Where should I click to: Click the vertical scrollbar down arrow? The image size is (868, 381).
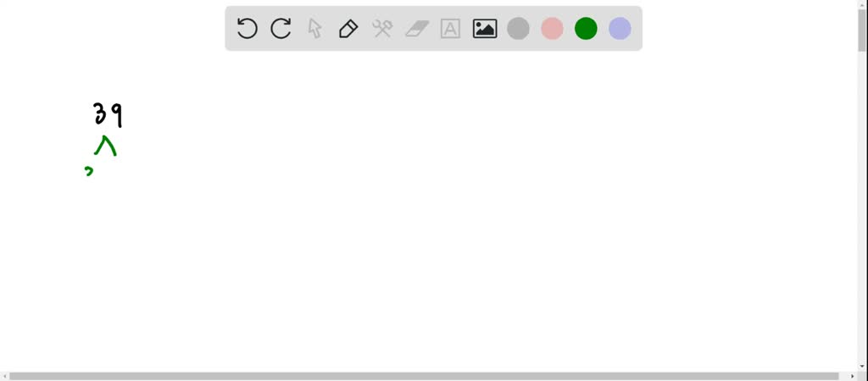click(x=863, y=367)
